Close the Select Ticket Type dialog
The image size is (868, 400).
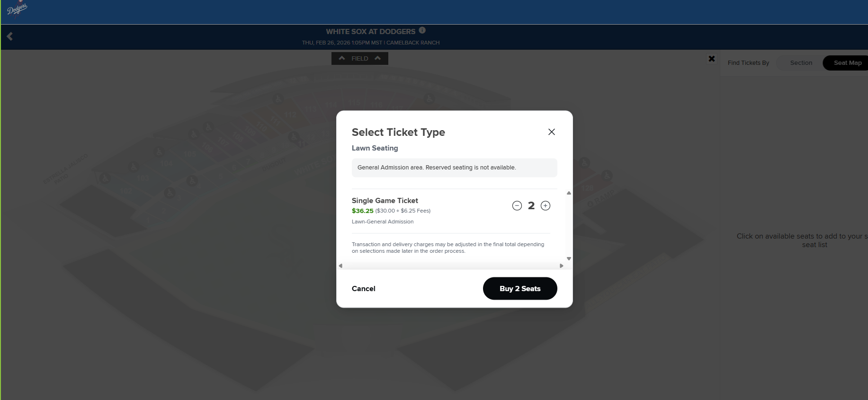pyautogui.click(x=552, y=132)
